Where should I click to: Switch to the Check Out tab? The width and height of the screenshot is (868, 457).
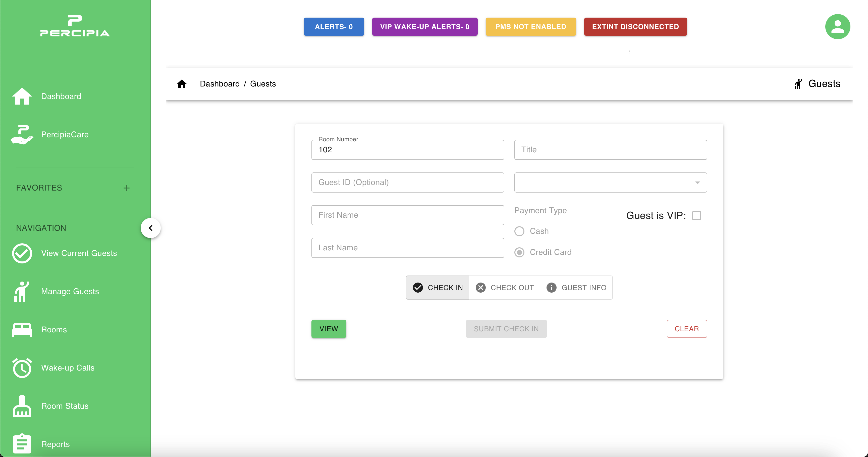coord(504,288)
